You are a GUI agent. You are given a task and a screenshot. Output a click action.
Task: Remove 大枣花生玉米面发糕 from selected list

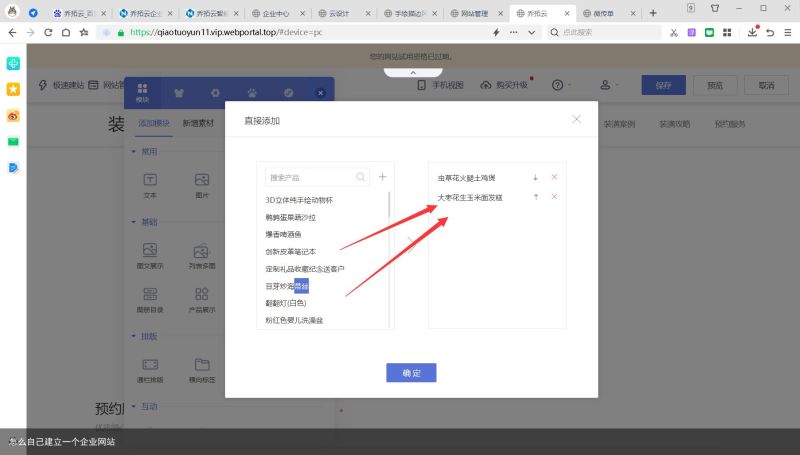(554, 196)
